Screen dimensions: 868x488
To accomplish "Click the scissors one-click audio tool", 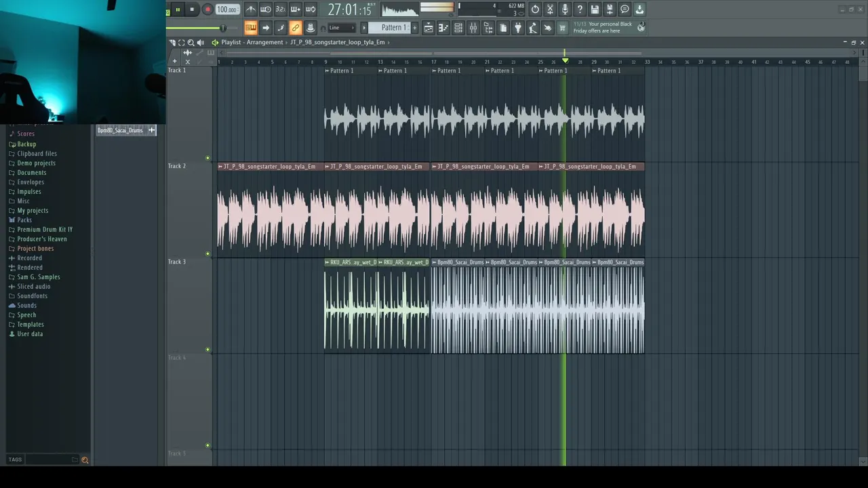I will pos(550,9).
